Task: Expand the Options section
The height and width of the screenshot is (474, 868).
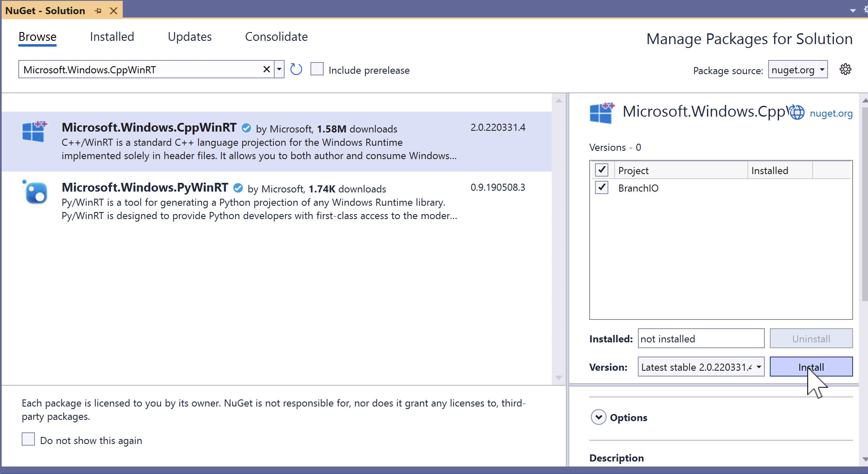Action: [598, 417]
